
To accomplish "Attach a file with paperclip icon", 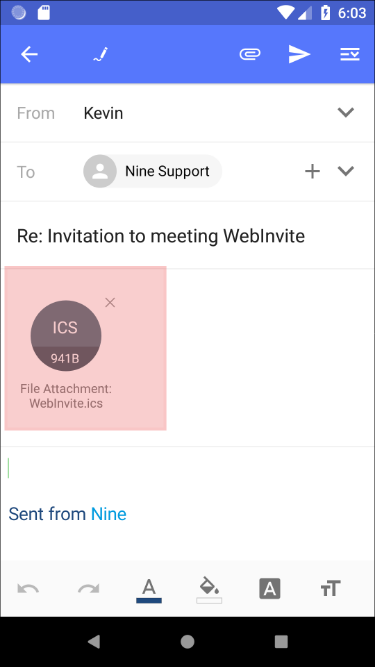I will (x=250, y=54).
